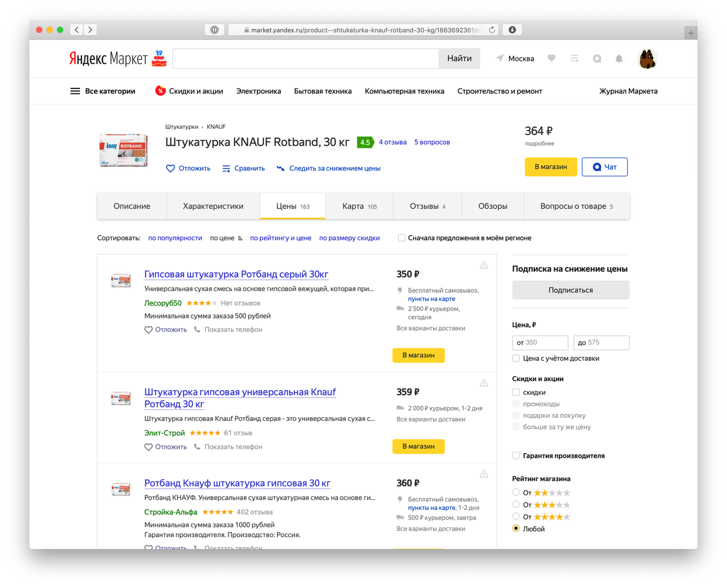Open Safari privacy report shield icon
Viewport: 727px width, 588px height.
[x=214, y=30]
